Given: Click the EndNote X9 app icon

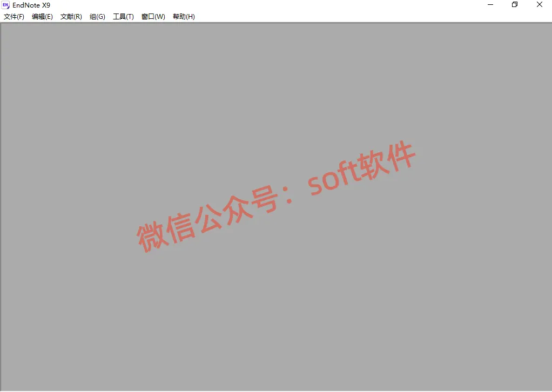Looking at the screenshot, I should pyautogui.click(x=5, y=5).
